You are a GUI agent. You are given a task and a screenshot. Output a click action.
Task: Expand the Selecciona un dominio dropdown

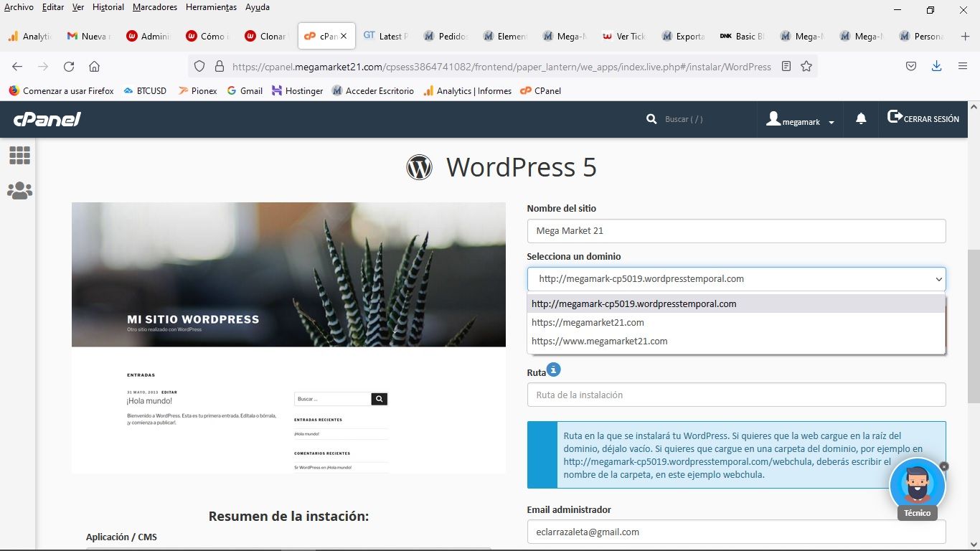736,279
